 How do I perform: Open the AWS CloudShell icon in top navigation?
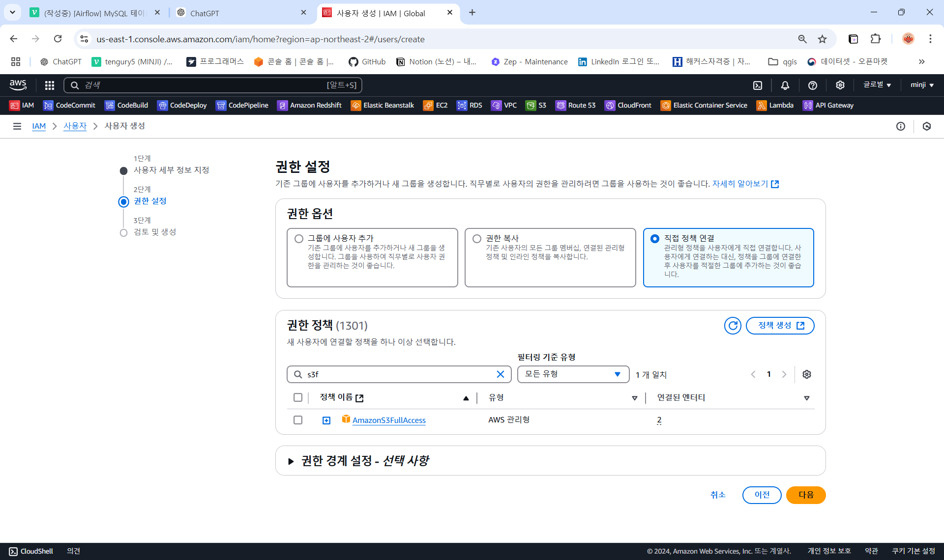pos(758,85)
